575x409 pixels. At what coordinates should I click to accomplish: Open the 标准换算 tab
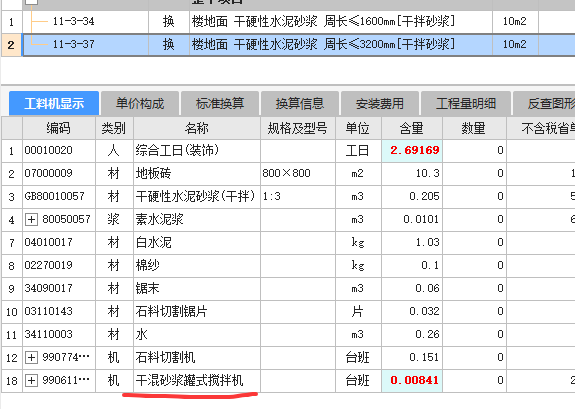pyautogui.click(x=220, y=103)
